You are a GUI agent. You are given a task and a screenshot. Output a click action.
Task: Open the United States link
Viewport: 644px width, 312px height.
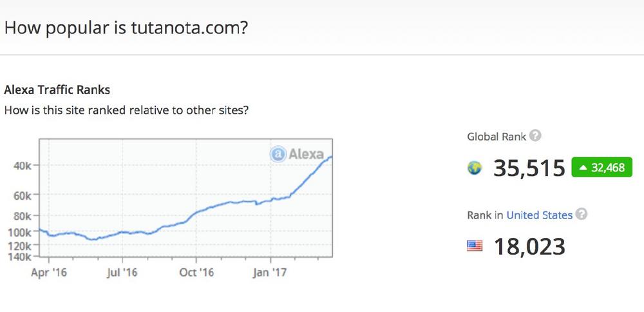(539, 215)
